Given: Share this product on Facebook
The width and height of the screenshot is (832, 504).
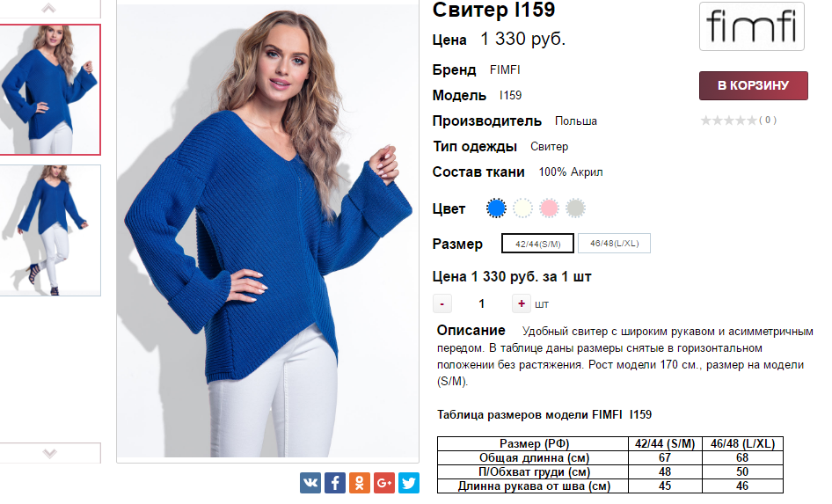Looking at the screenshot, I should tap(335, 483).
